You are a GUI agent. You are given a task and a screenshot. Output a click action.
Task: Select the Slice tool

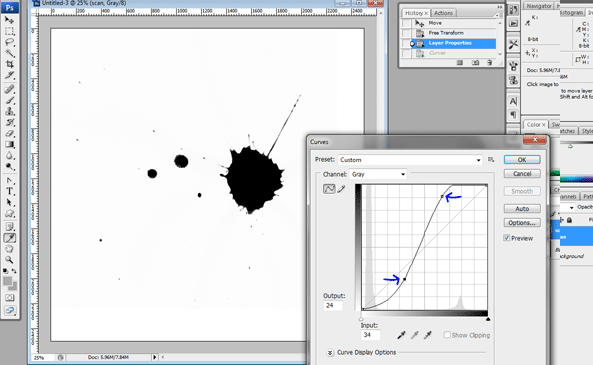(x=9, y=75)
